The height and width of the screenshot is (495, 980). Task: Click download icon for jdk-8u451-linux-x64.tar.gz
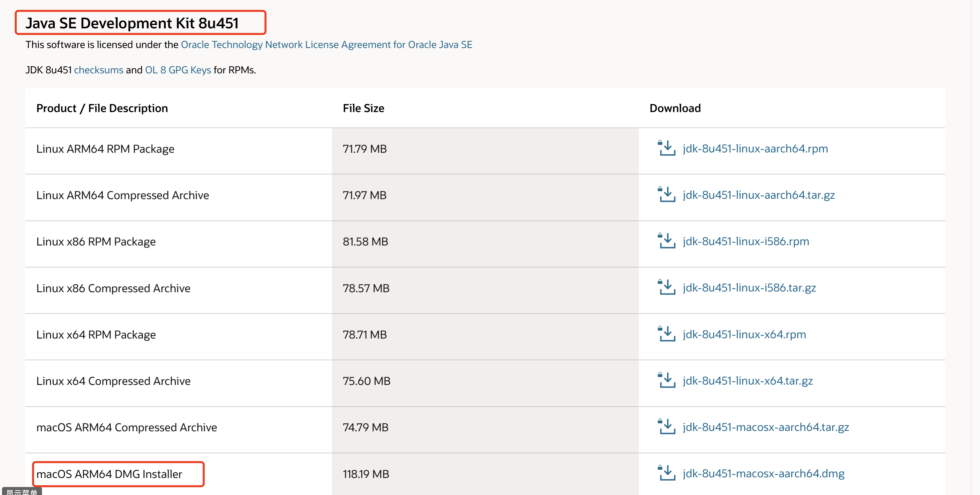point(666,380)
